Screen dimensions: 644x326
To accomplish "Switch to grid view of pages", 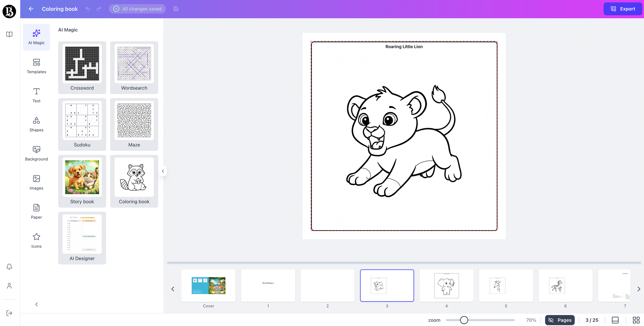I will click(x=636, y=320).
